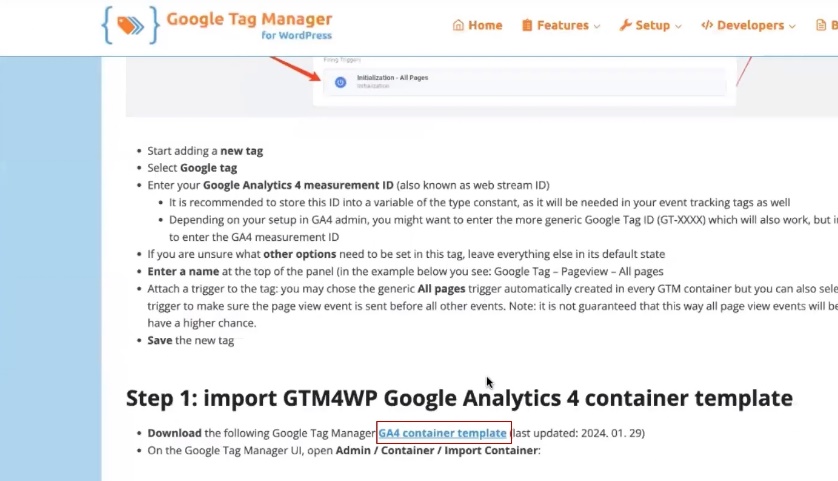
Task: Click the Google Tag Manager logo icon
Action: (129, 25)
